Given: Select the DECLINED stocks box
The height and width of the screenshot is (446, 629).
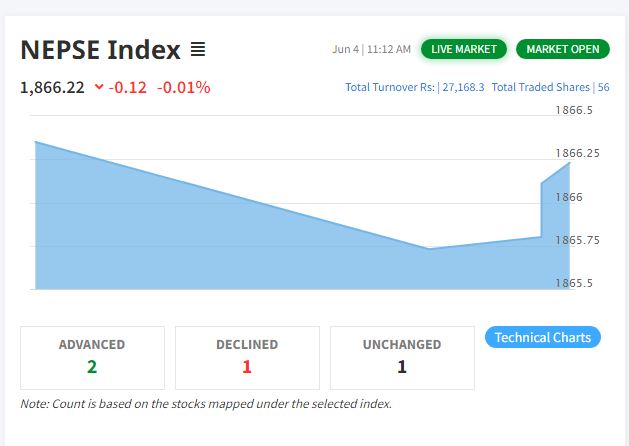Looking at the screenshot, I should pyautogui.click(x=247, y=358).
